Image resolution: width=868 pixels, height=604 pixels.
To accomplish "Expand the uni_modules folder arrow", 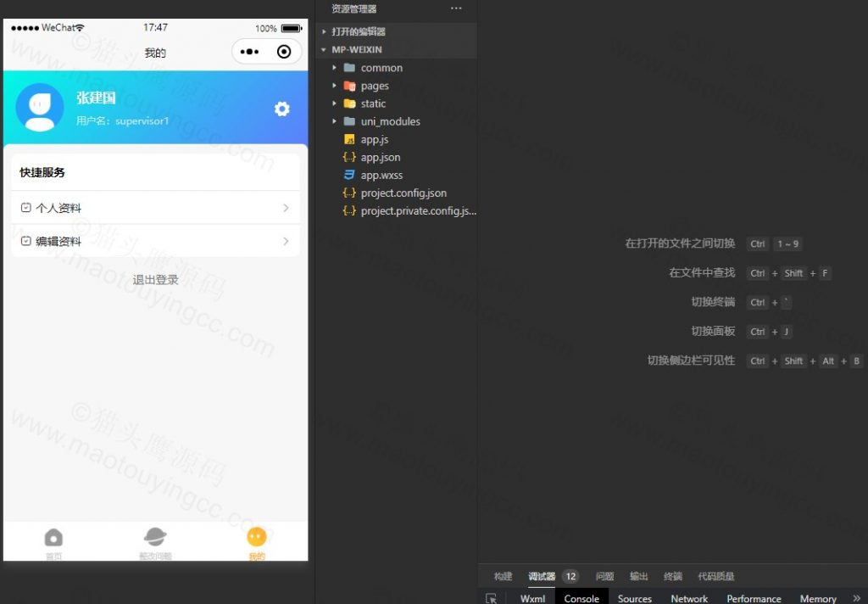I will pos(334,120).
